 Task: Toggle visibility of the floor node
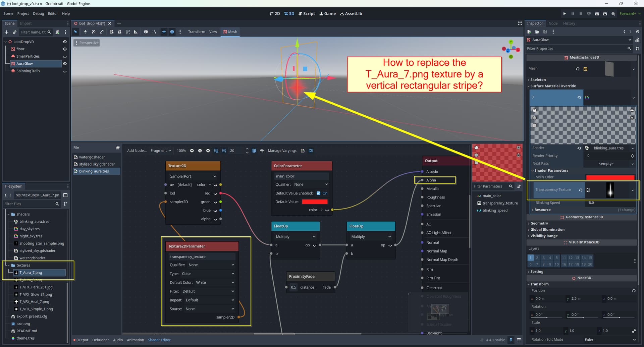click(65, 49)
